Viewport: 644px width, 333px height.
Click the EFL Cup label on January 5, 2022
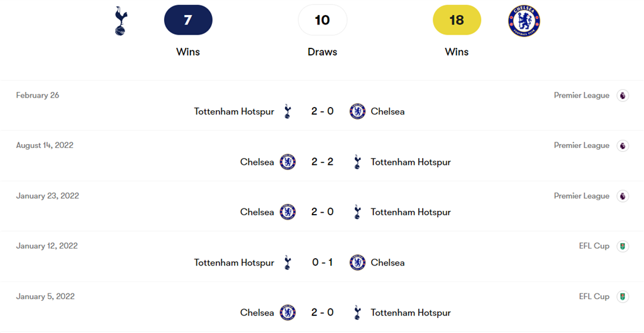pyautogui.click(x=594, y=296)
